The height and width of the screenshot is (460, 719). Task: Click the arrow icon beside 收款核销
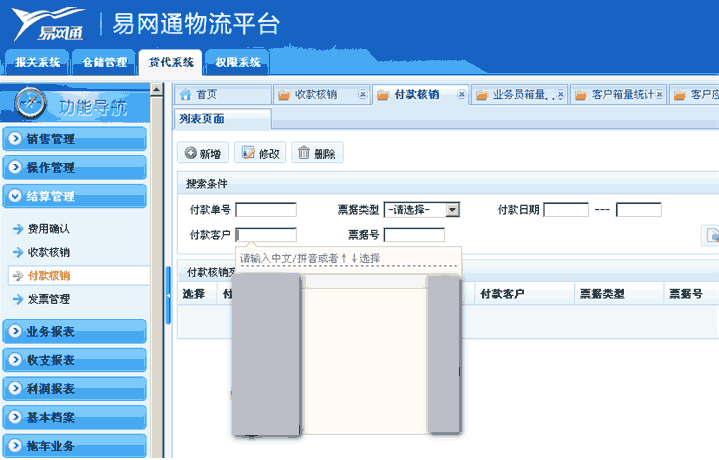pos(18,252)
